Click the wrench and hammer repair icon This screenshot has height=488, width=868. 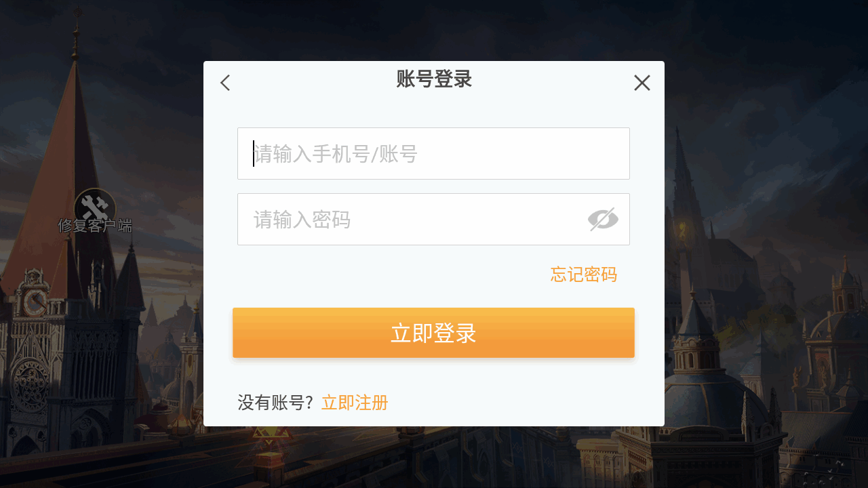(x=95, y=207)
